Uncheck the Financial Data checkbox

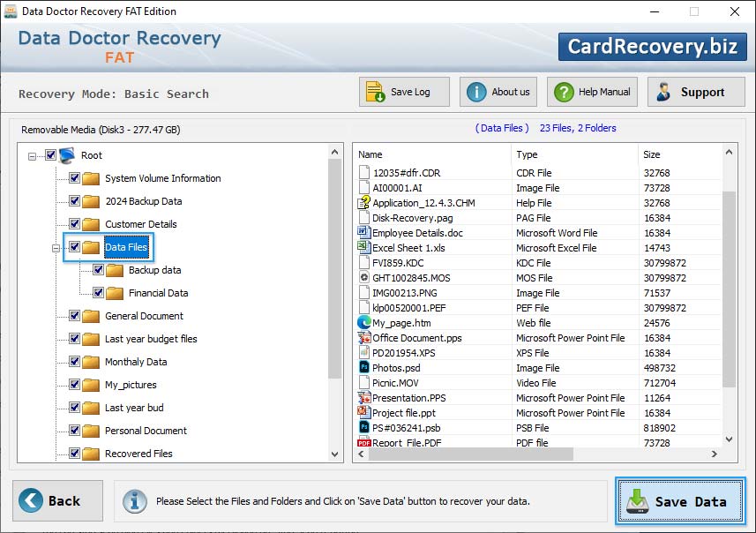tap(98, 292)
